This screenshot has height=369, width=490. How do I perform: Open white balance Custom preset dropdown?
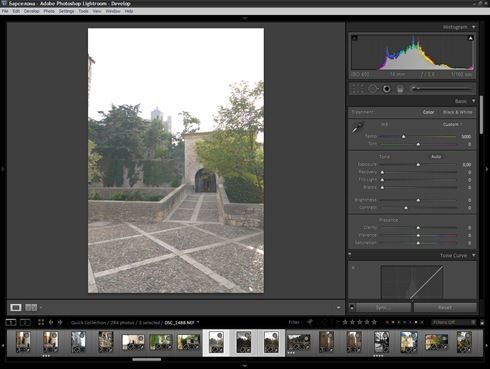[452, 124]
